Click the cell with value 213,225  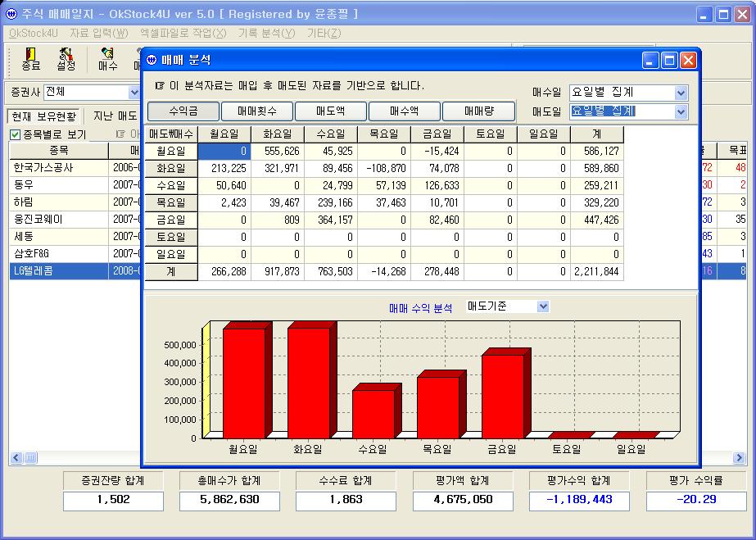224,169
